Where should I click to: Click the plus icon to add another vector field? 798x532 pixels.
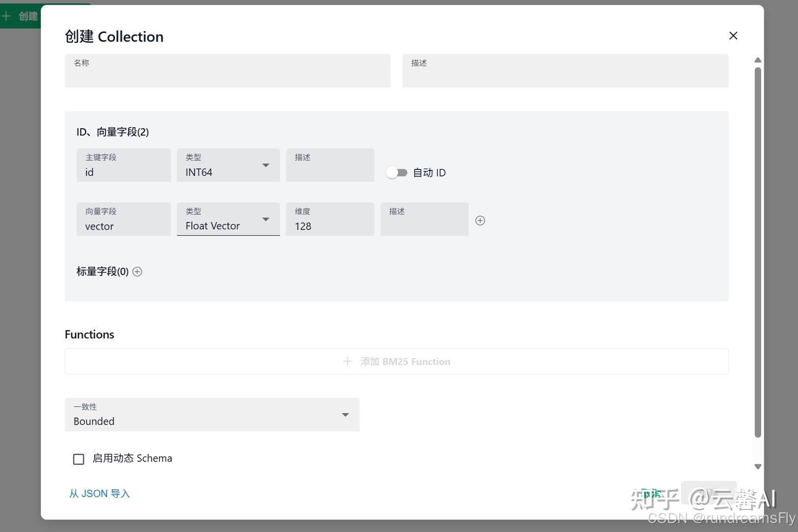[480, 220]
